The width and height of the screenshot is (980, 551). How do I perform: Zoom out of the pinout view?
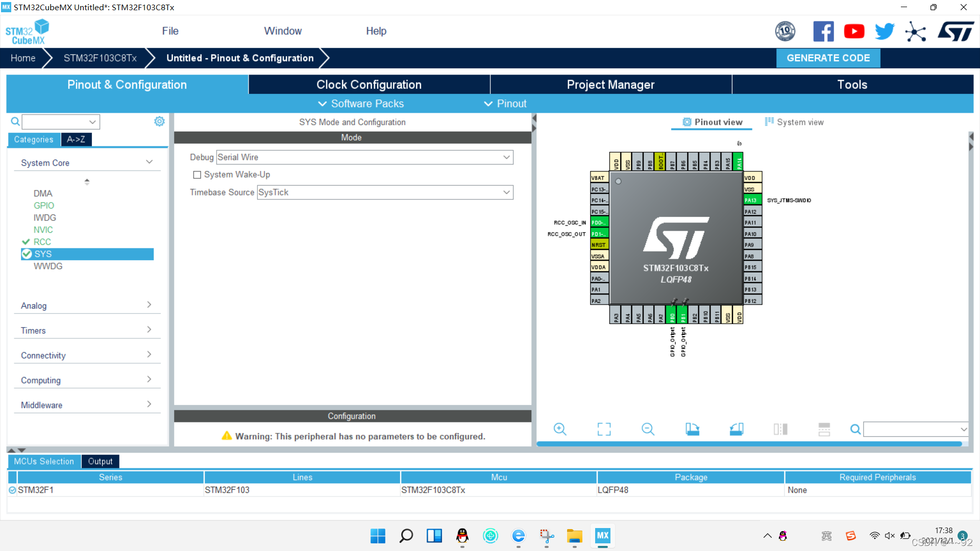tap(648, 429)
